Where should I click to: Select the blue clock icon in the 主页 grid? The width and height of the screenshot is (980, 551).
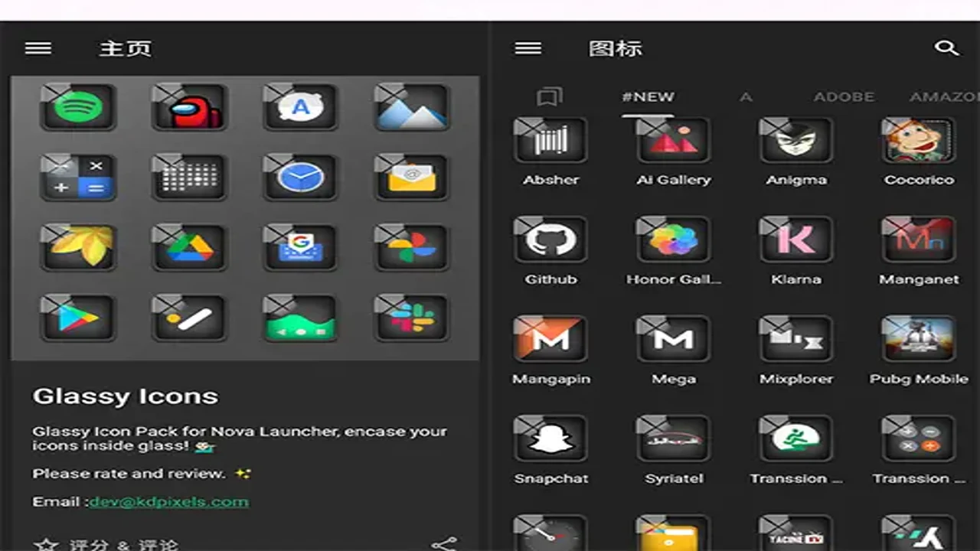coord(301,178)
